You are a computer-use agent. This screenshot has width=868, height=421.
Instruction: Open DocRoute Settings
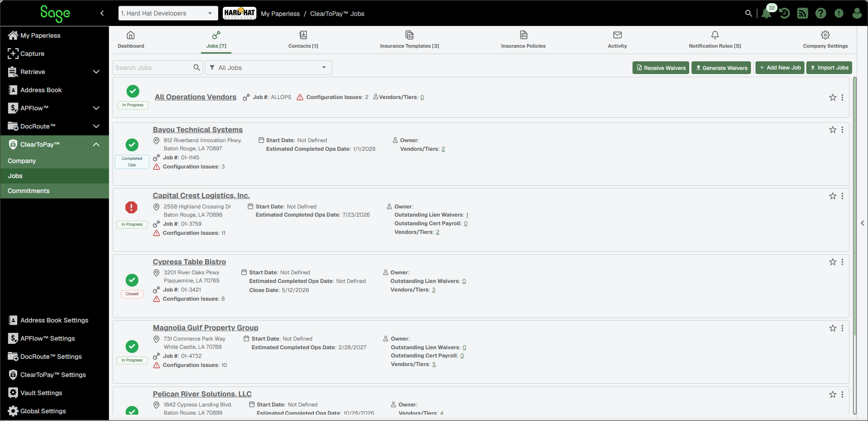(x=54, y=357)
